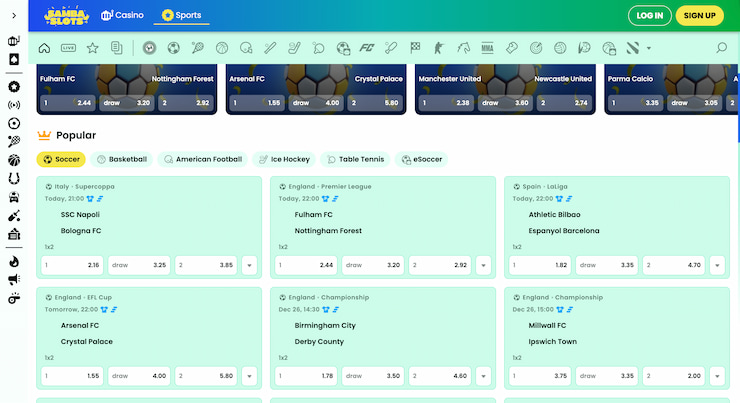740x403 pixels.
Task: Open flame hot icon in left sidebar
Action: pyautogui.click(x=14, y=261)
